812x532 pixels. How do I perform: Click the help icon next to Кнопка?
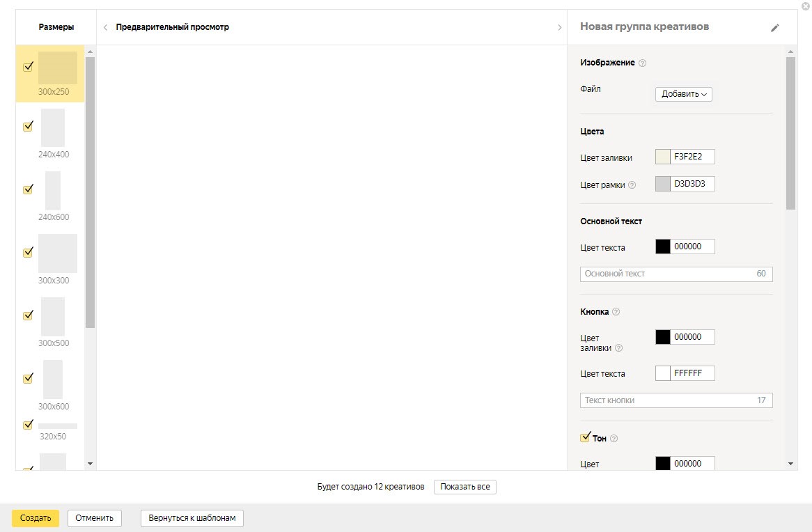pos(616,312)
